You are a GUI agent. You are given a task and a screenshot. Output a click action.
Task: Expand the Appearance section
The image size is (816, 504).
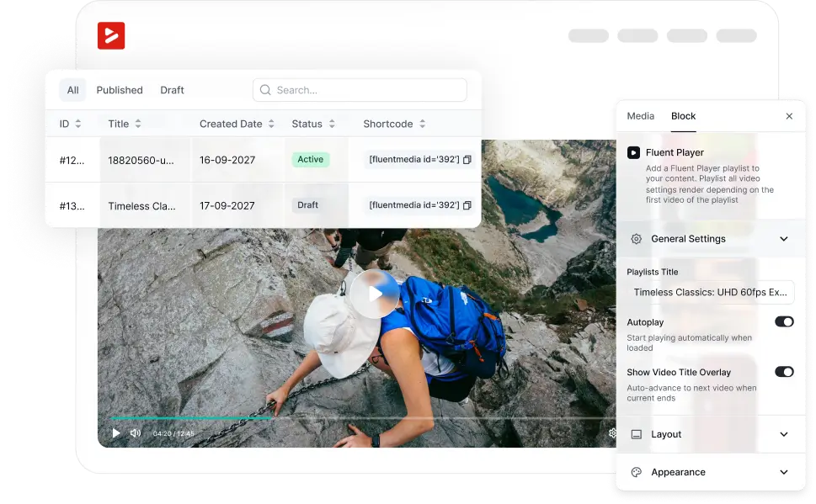coord(783,472)
